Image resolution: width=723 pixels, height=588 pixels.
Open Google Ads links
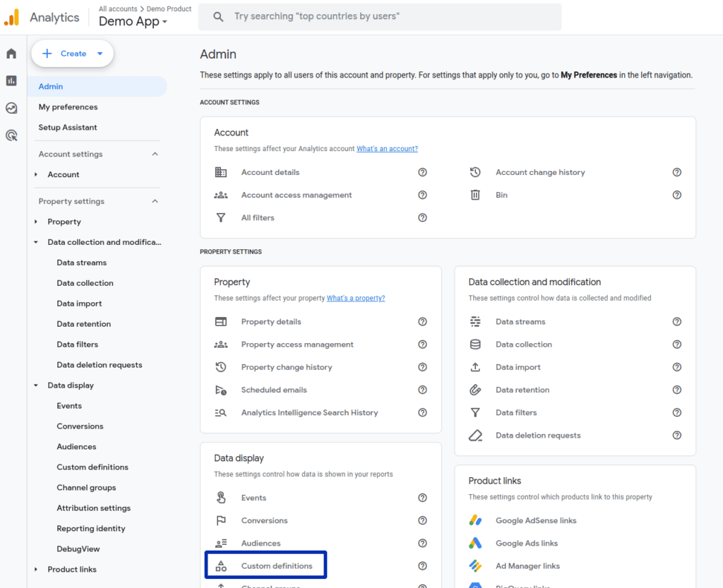527,544
